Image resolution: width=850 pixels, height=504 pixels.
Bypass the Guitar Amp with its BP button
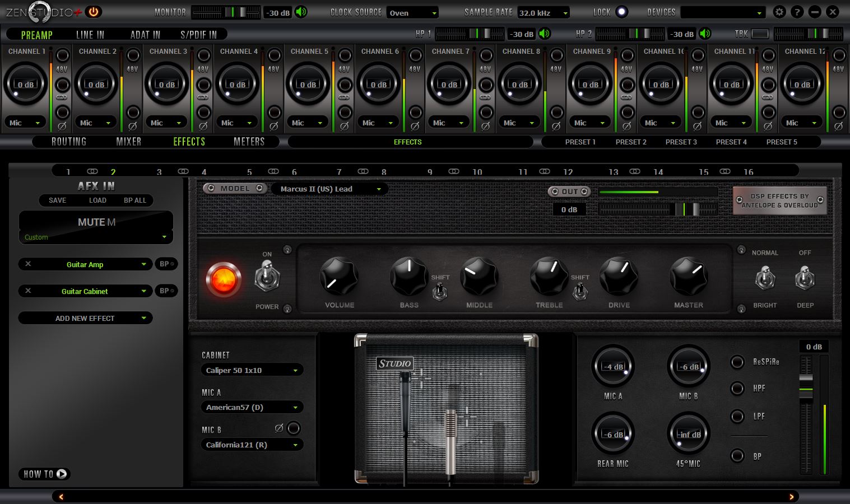(x=166, y=264)
